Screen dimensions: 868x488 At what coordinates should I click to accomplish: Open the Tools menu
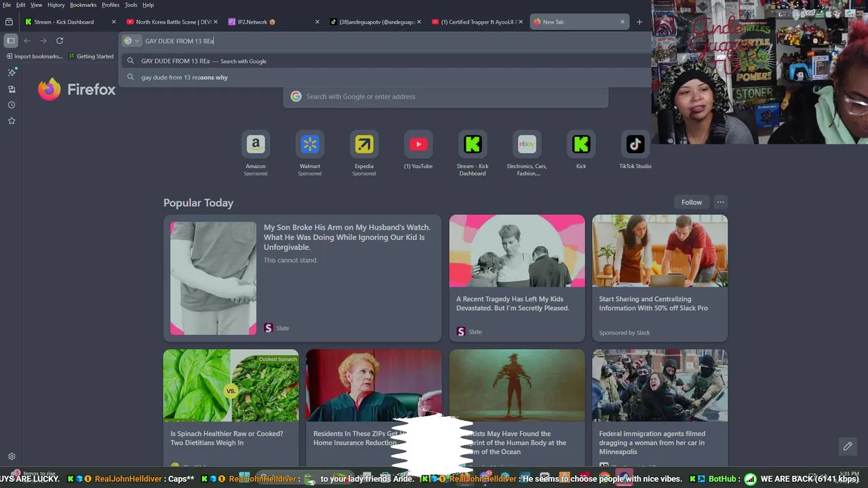(x=131, y=5)
